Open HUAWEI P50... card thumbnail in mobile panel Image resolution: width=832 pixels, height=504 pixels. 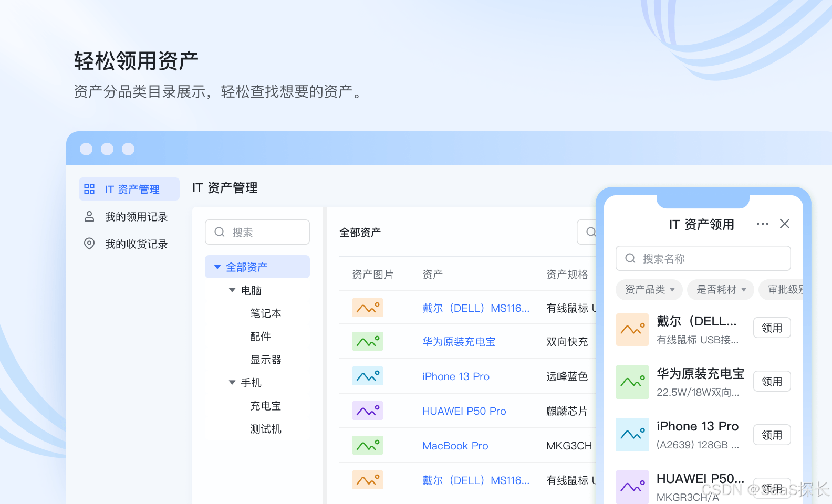point(632,487)
